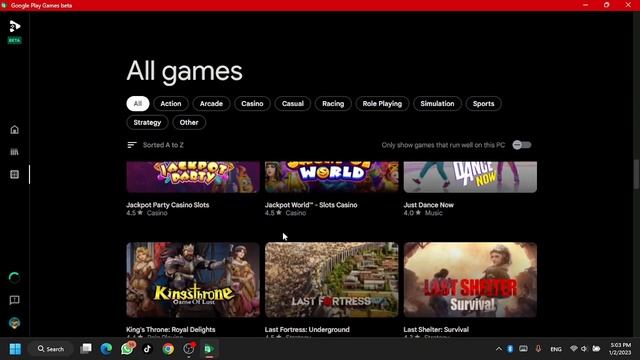Image resolution: width=640 pixels, height=360 pixels.
Task: Open the profile avatar in sidebar
Action: 14,323
